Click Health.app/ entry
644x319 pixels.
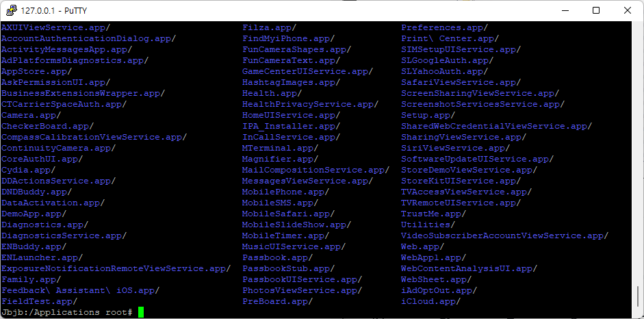[x=272, y=94]
